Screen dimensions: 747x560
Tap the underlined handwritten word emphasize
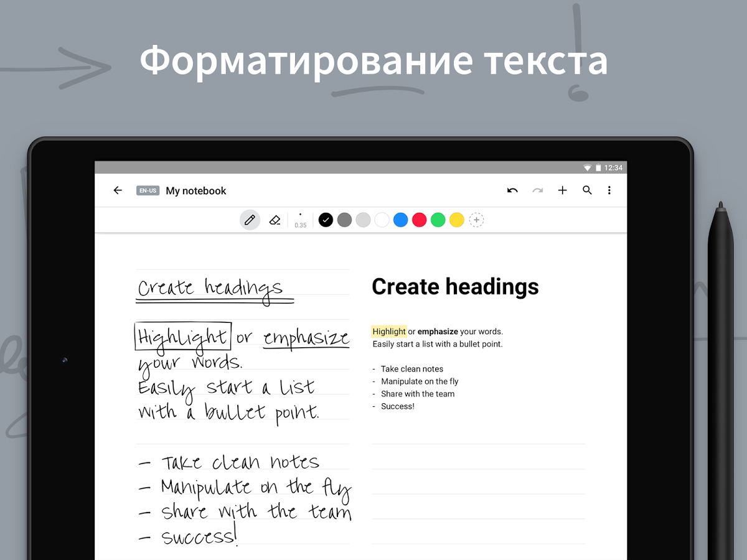[x=306, y=338]
